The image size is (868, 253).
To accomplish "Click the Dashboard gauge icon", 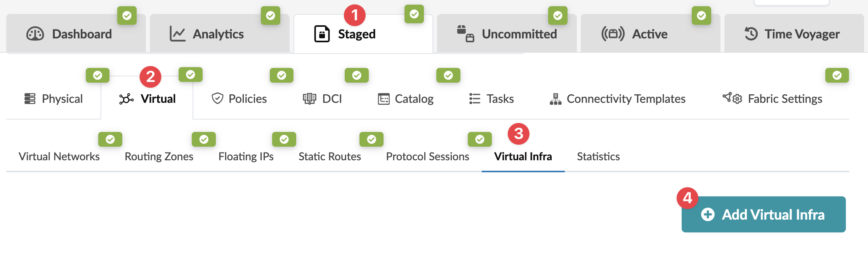I will pyautogui.click(x=35, y=34).
